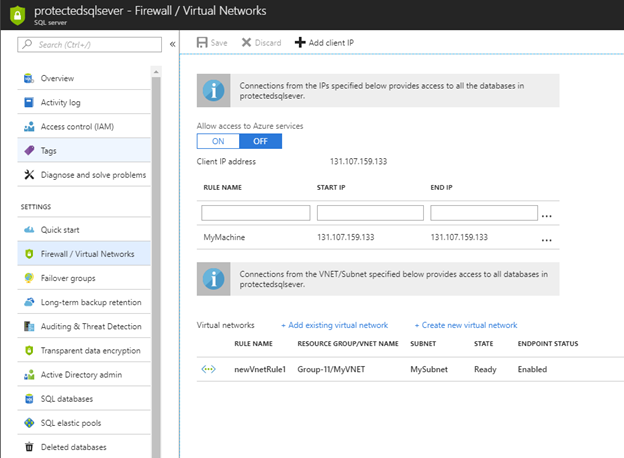Open Quick start page
This screenshot has height=458, width=624.
coord(84,230)
